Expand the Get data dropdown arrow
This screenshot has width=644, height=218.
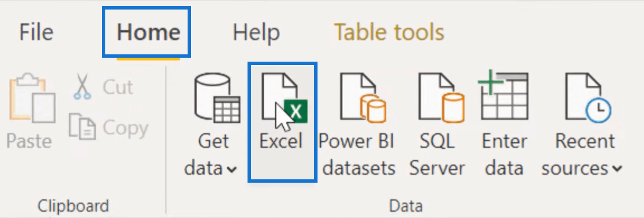tap(232, 169)
